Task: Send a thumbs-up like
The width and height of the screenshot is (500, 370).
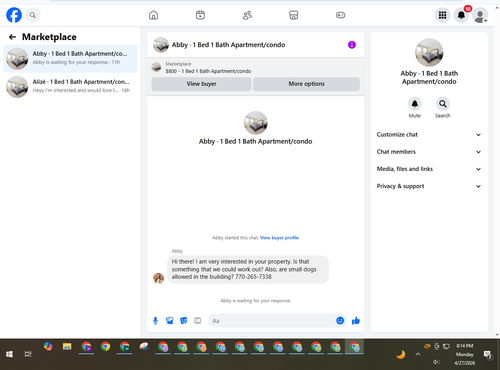Action: click(x=356, y=321)
